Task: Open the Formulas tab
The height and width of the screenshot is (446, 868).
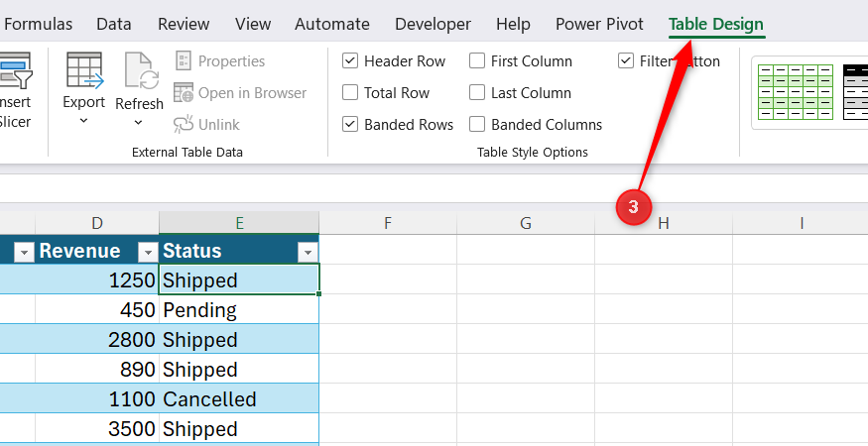Action: [39, 25]
